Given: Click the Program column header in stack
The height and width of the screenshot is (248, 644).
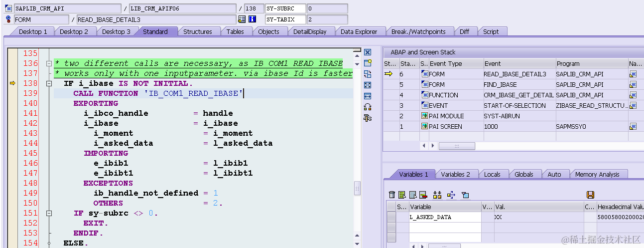Looking at the screenshot, I should pos(592,63).
